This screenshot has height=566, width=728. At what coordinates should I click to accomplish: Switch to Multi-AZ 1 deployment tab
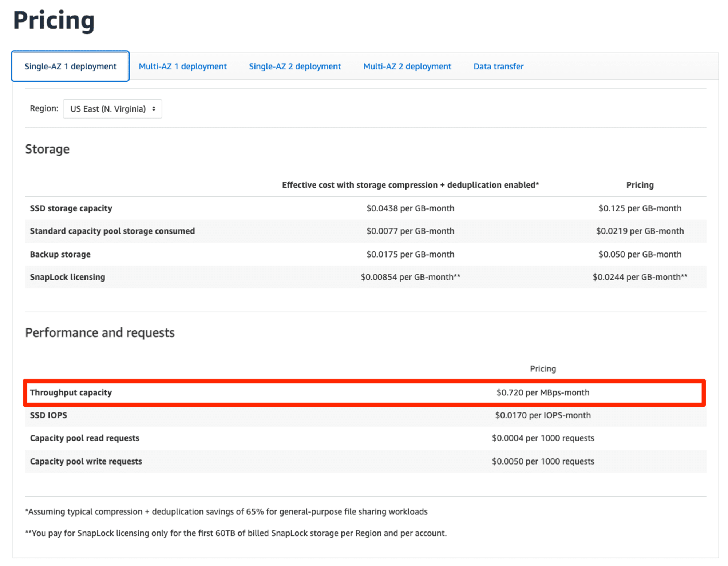[183, 67]
